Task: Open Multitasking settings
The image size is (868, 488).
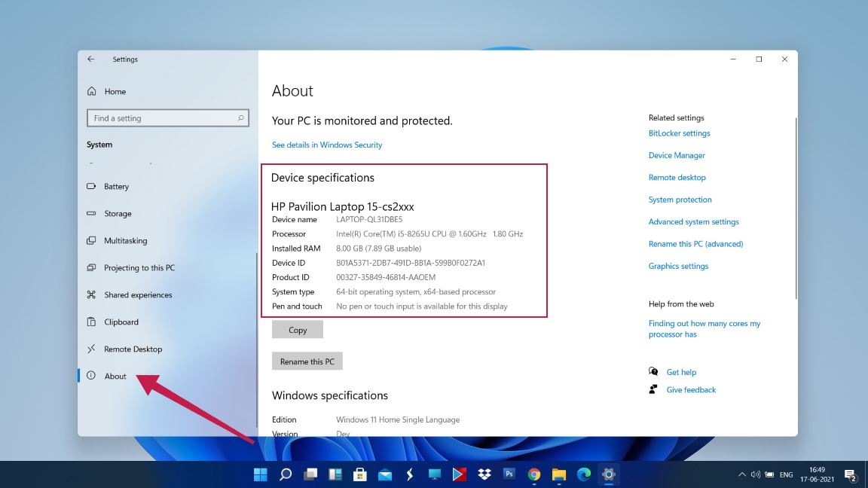Action: [x=126, y=241]
